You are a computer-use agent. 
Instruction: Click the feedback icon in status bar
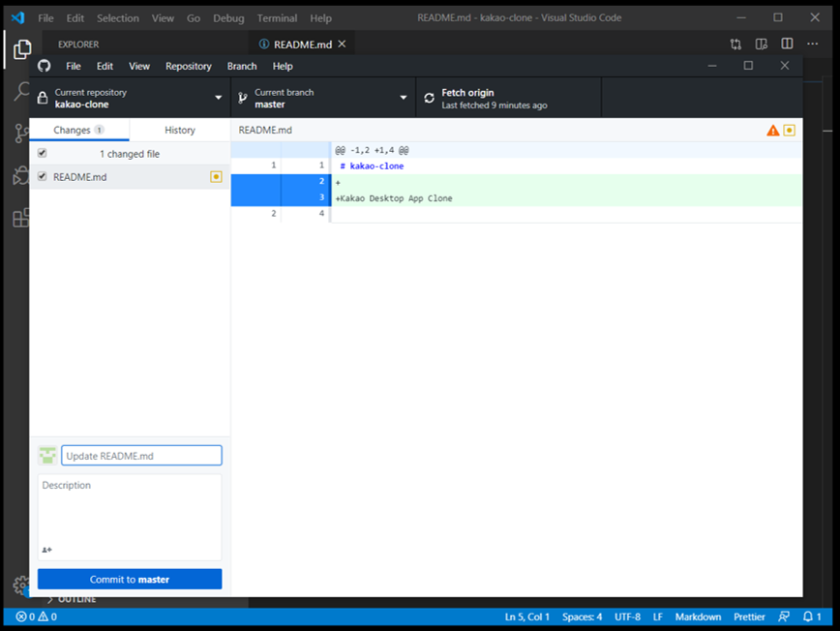784,616
